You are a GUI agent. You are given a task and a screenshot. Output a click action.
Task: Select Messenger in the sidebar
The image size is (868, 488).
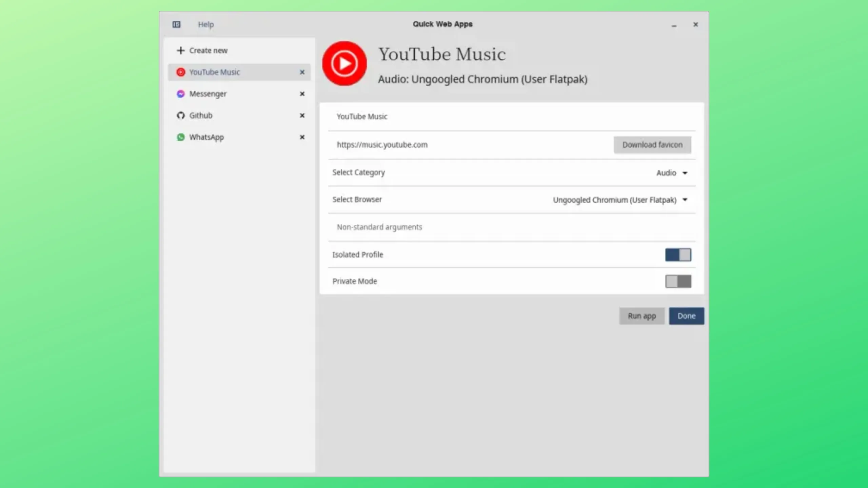239,94
